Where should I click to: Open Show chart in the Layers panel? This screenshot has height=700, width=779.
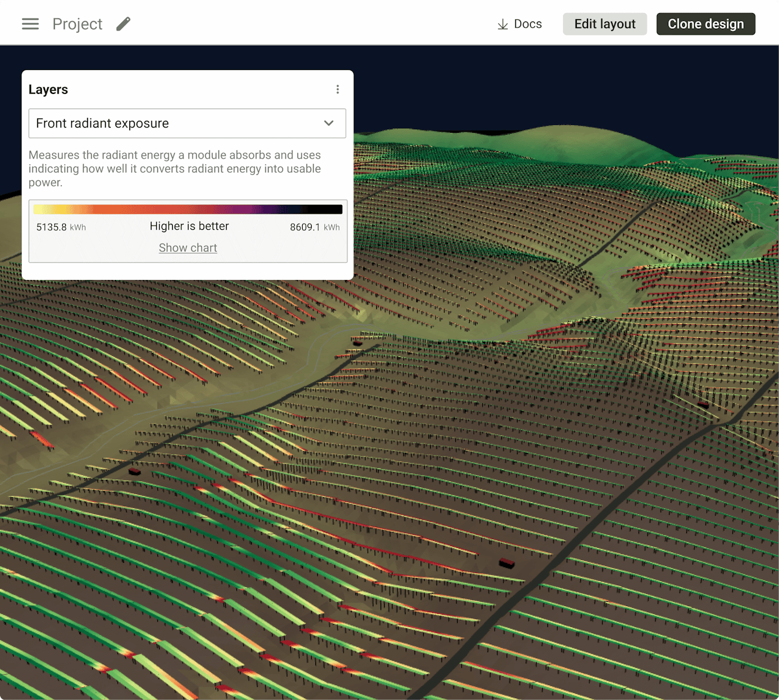[188, 248]
